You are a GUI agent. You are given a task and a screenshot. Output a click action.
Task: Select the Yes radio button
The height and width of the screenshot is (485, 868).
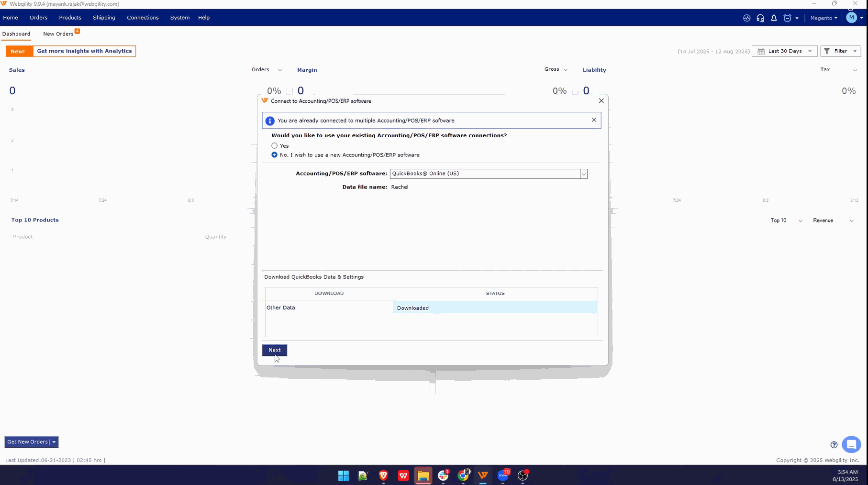pos(275,146)
